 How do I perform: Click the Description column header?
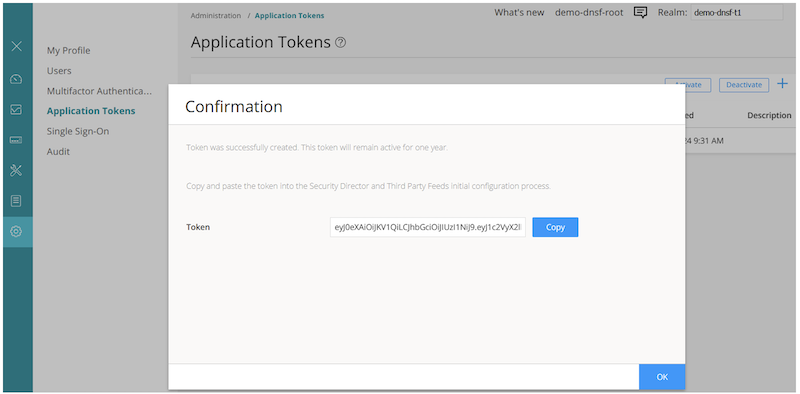click(x=769, y=115)
